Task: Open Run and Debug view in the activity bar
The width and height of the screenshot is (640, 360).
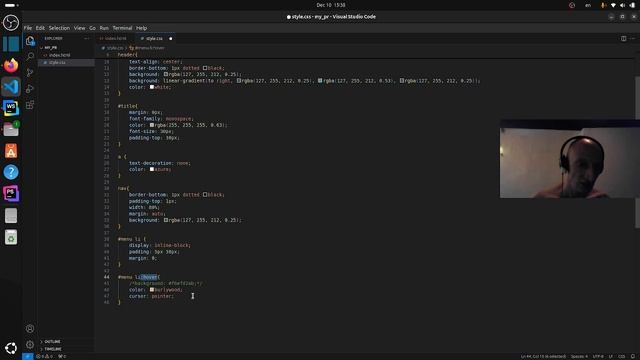Action: point(30,89)
